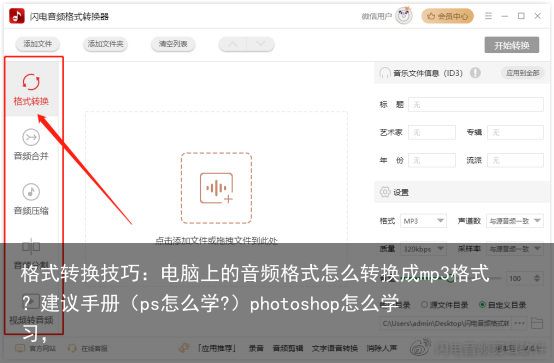The height and width of the screenshot is (363, 554).
Task: Open the 音频压缩 audio compression tool
Action: (31, 200)
